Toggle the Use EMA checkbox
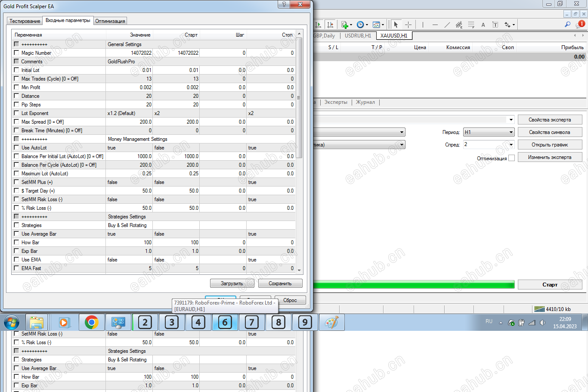The height and width of the screenshot is (392, 588). [x=16, y=259]
